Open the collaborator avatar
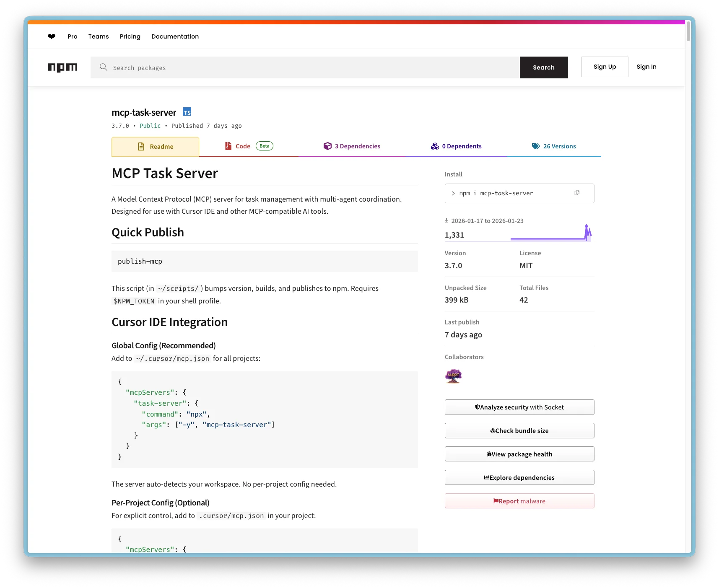Screen dimensions: 719x588 point(453,376)
